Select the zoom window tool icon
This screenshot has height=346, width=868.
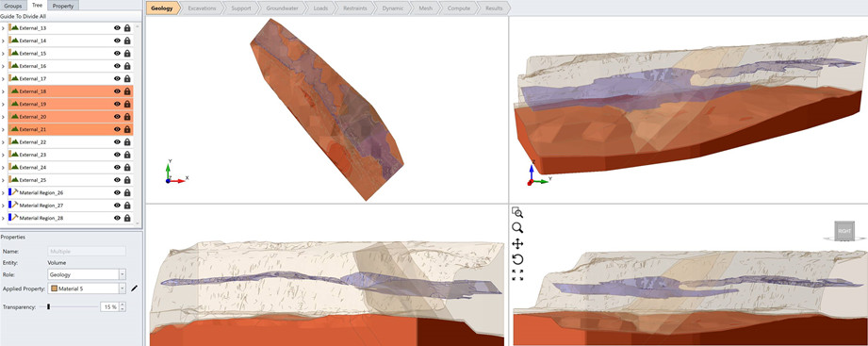pos(517,212)
